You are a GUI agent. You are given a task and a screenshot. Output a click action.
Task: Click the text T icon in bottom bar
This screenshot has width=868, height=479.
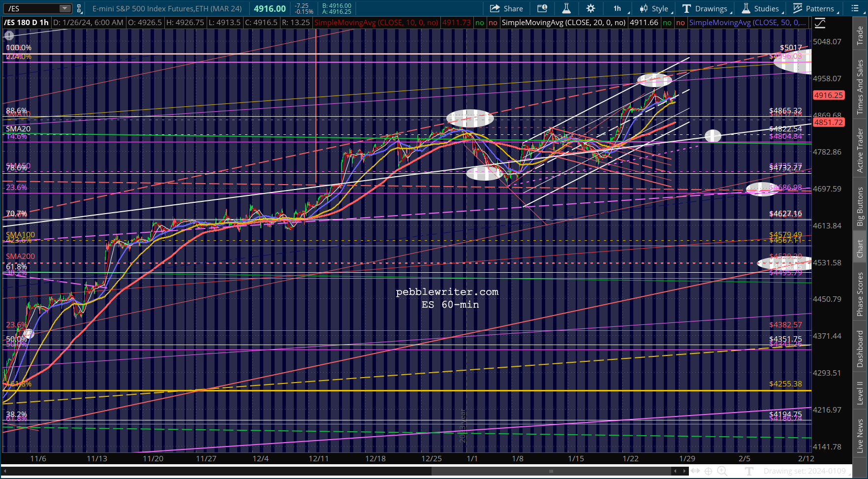pyautogui.click(x=749, y=471)
